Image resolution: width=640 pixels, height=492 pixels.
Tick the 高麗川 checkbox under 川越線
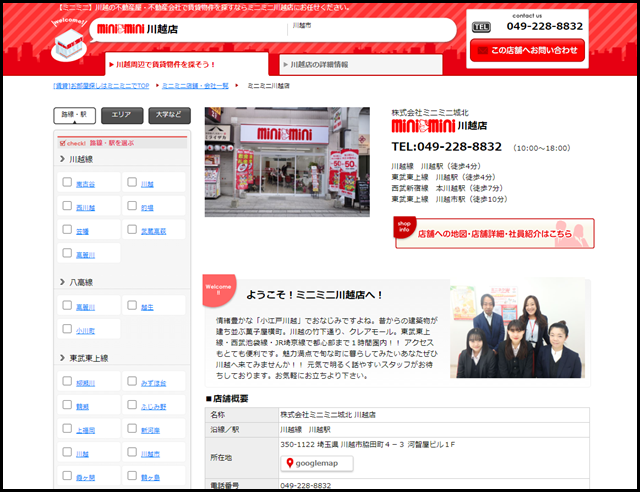coord(67,253)
